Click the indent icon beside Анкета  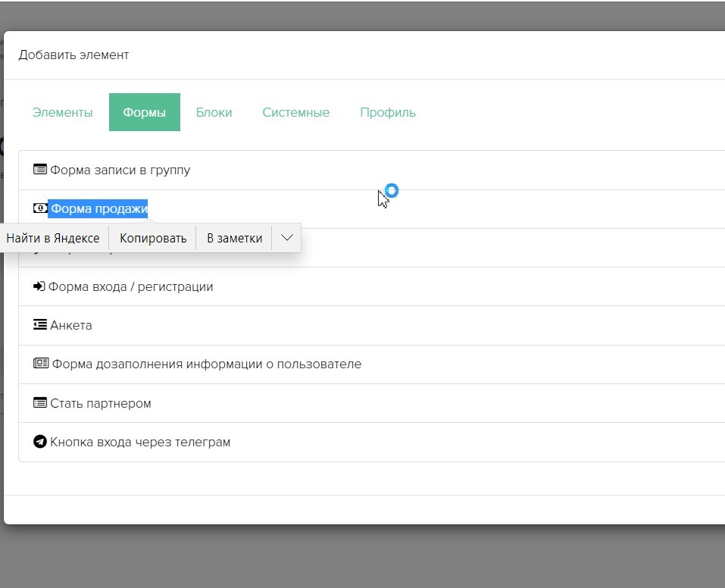[40, 325]
